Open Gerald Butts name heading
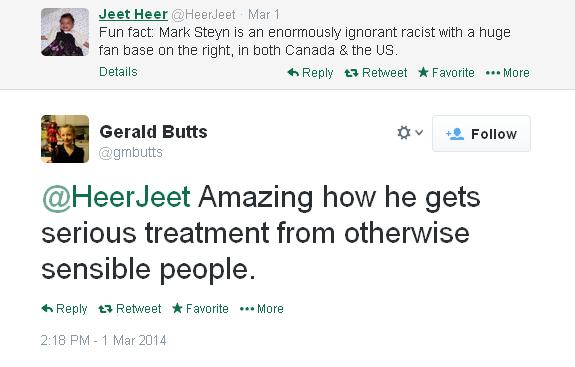The width and height of the screenshot is (575, 367). point(153,132)
